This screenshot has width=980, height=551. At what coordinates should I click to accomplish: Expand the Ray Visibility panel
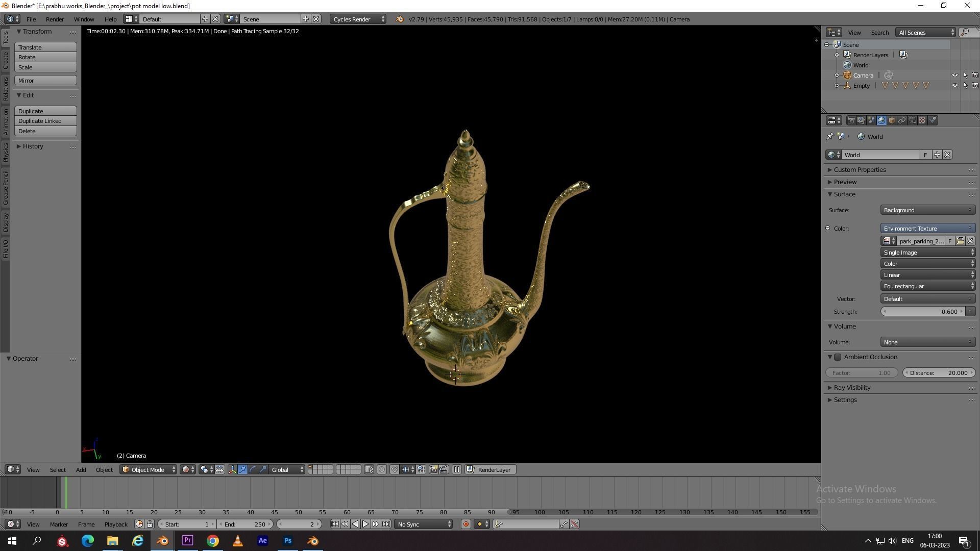[x=852, y=388]
